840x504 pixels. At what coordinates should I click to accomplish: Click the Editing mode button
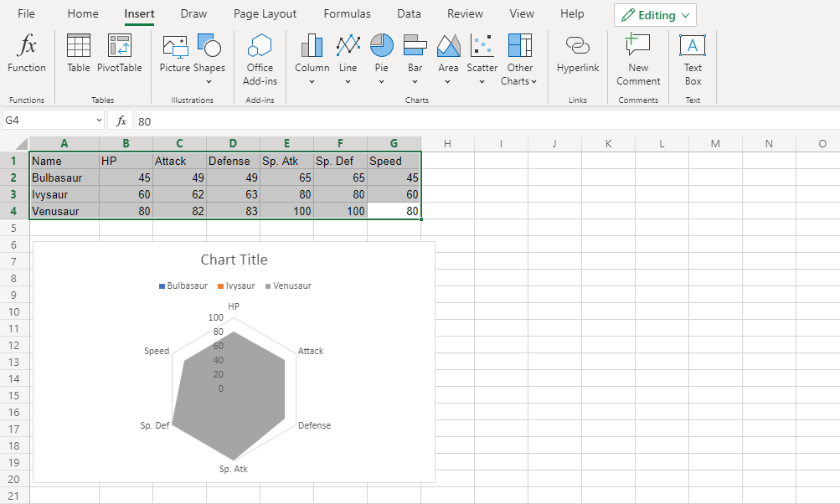pos(655,15)
